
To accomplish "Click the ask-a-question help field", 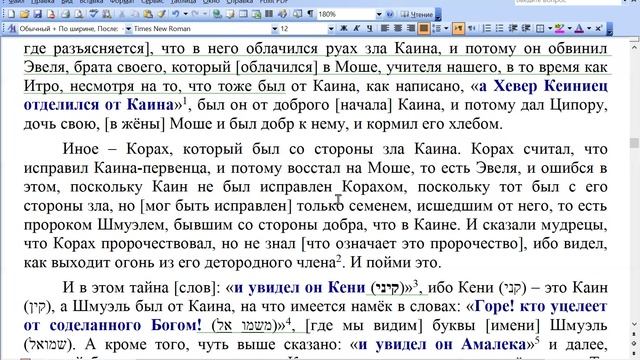I will pos(567,2).
